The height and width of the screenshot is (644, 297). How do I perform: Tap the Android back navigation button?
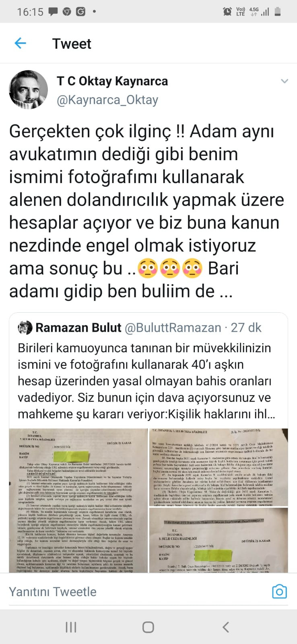coord(226,627)
